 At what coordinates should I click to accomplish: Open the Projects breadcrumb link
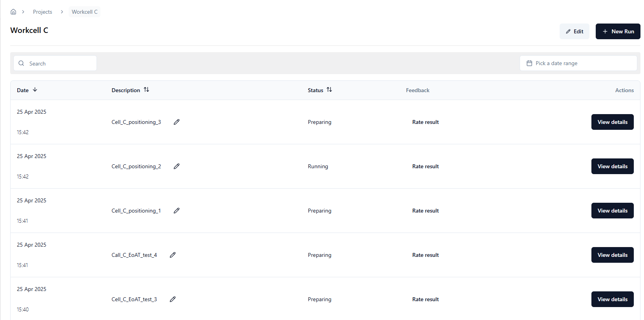tap(42, 12)
